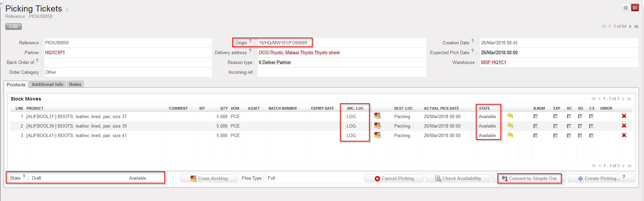Delete stock move line 1 with red X

click(624, 116)
